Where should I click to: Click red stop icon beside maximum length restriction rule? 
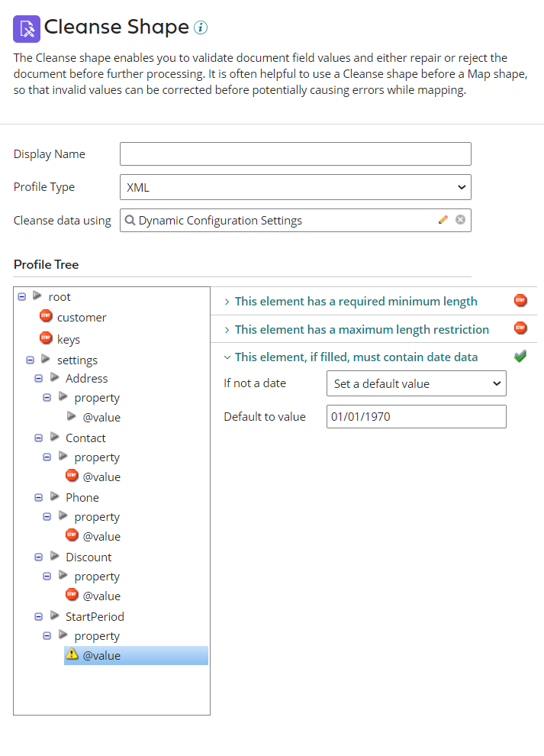pos(520,328)
